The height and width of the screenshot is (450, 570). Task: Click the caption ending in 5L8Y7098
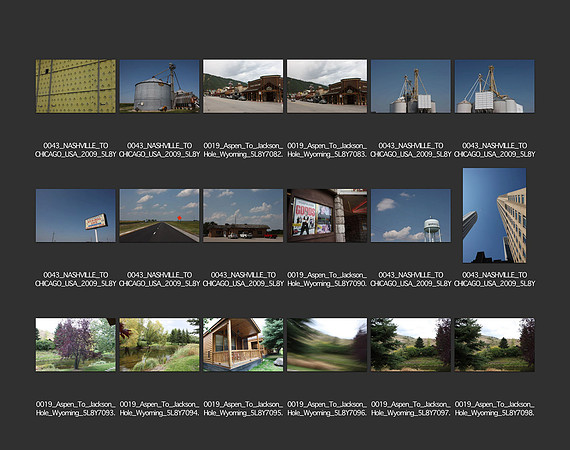(494, 409)
